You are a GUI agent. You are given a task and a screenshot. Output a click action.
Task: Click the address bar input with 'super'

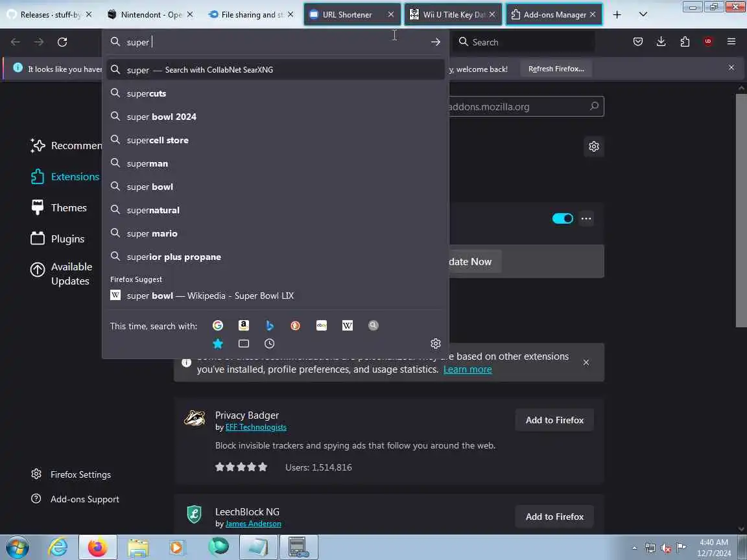click(x=276, y=42)
